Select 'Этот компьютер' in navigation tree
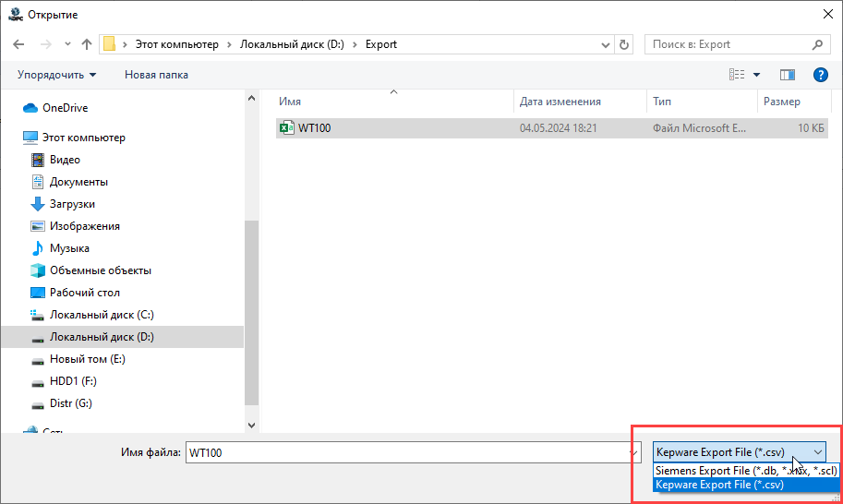 (84, 138)
